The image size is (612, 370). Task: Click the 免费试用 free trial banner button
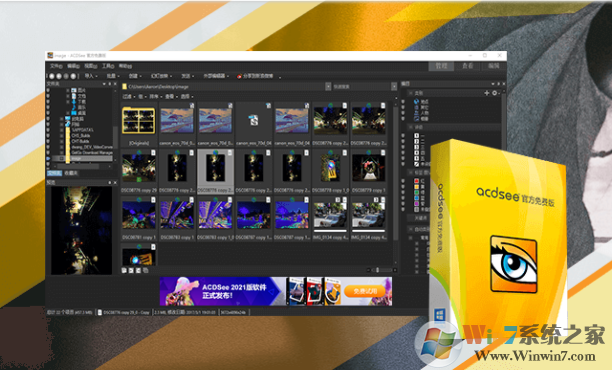click(x=366, y=291)
